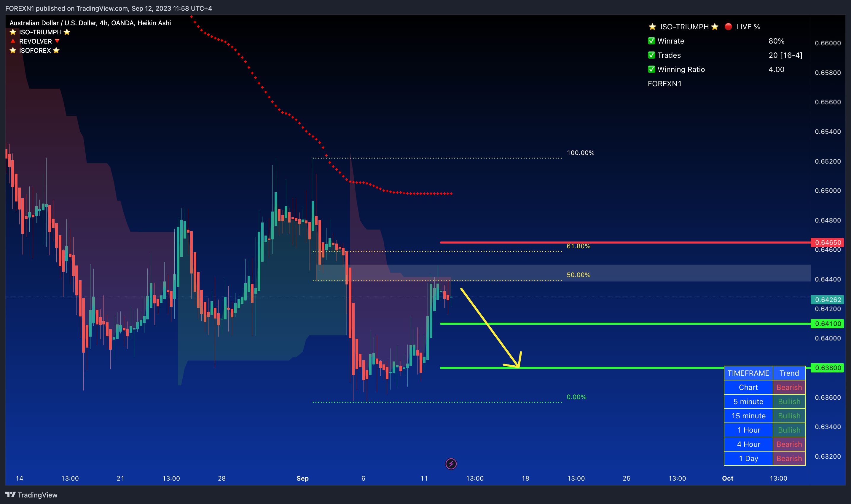Click the Oct label on time axis

click(x=728, y=478)
